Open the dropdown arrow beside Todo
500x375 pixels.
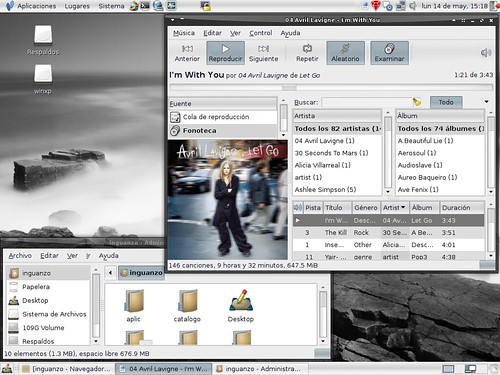click(x=486, y=102)
